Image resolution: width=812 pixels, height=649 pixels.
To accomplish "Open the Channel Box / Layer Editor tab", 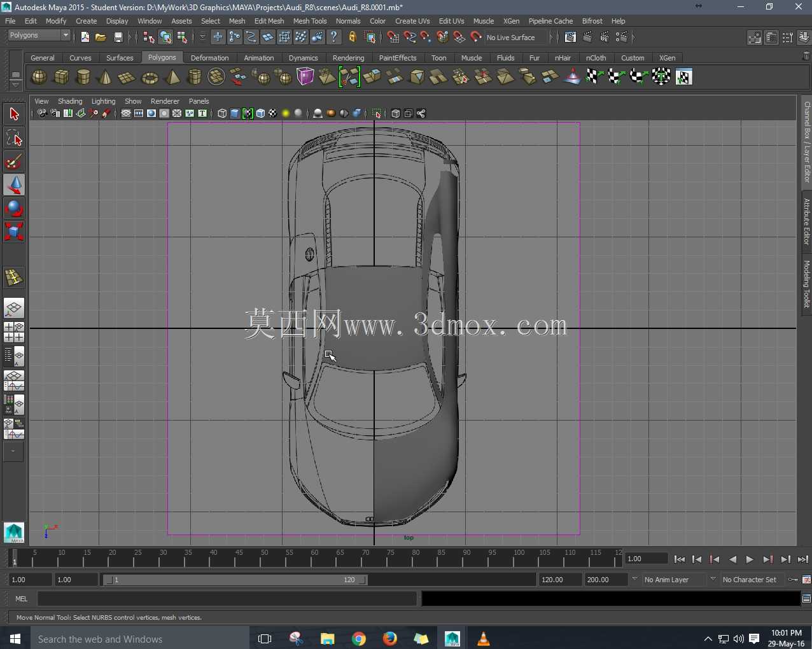I will coord(806,141).
